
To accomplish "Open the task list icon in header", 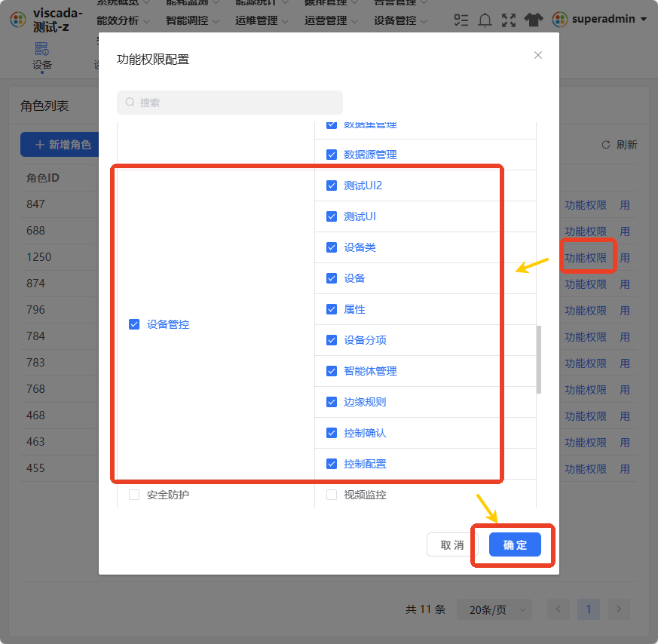I will [461, 20].
